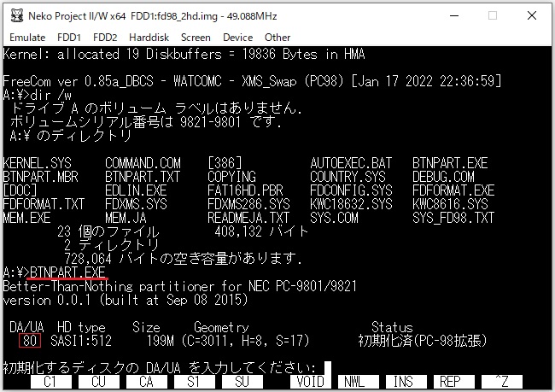Click SYS_FD98.TXT file name

tap(453, 218)
